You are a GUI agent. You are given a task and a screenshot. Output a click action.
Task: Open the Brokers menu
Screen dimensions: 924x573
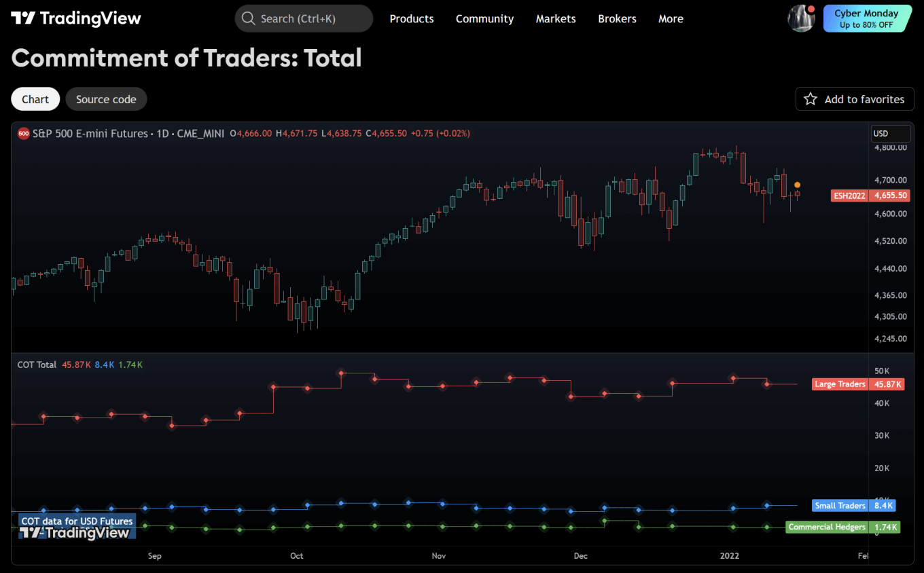(617, 18)
